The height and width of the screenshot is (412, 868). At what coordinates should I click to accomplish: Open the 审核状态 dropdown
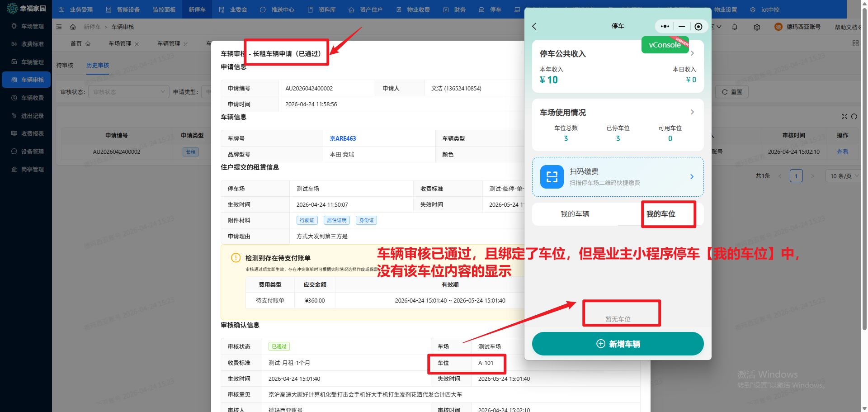128,92
